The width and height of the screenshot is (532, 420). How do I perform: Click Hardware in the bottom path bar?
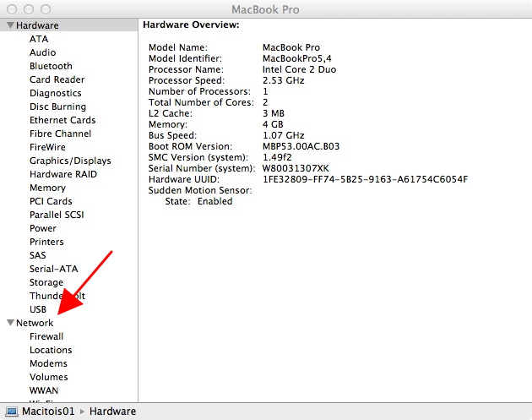click(112, 412)
